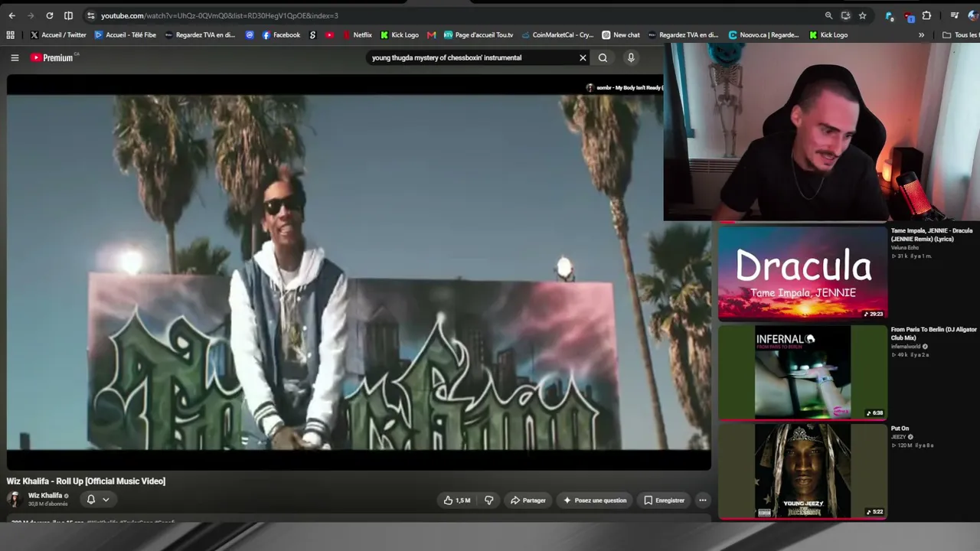Open the YouTube guide hamburger menu

15,57
